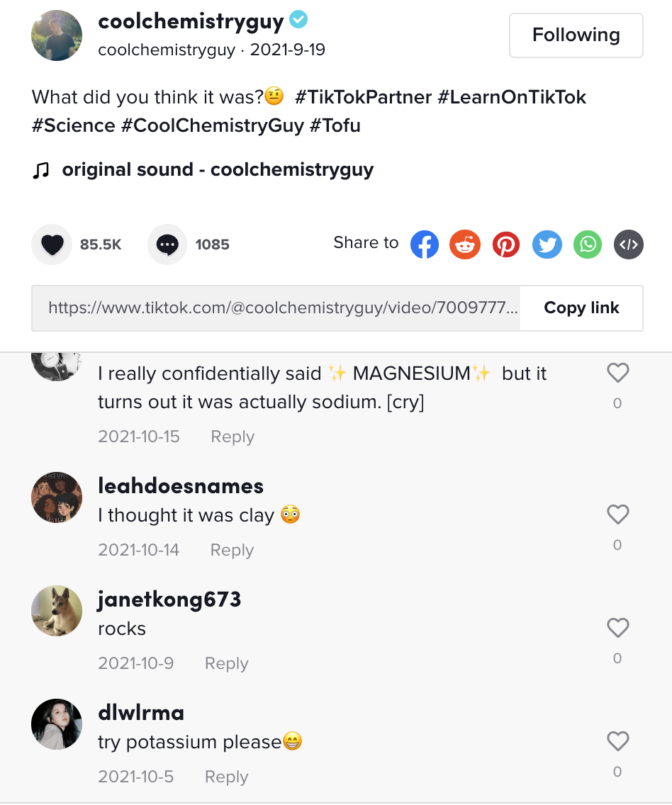Open comments via speech bubble icon

click(167, 245)
